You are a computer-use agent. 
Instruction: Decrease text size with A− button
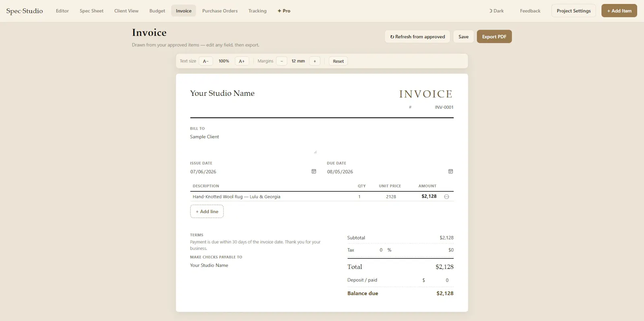coord(206,61)
